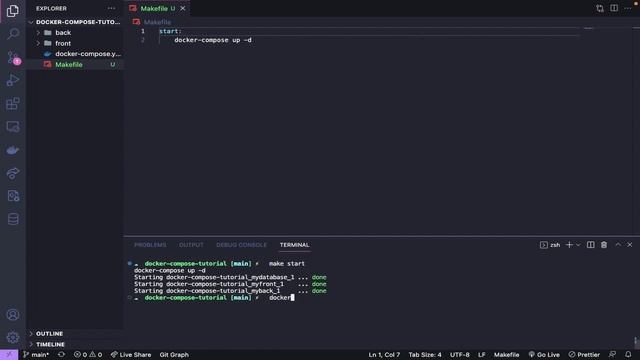Add a new terminal with plus icon
Viewport: 640px width, 360px height.
click(569, 245)
